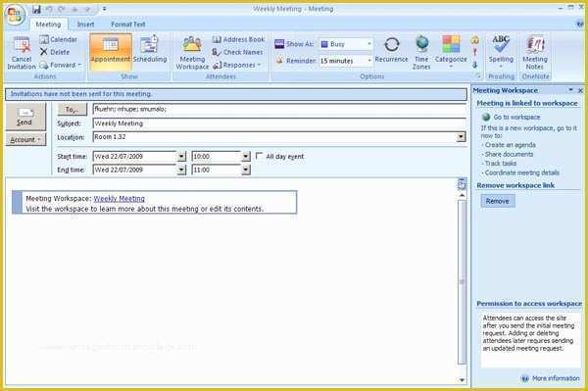The width and height of the screenshot is (588, 391).
Task: Open End time 11:00 dropdown
Action: coord(246,170)
